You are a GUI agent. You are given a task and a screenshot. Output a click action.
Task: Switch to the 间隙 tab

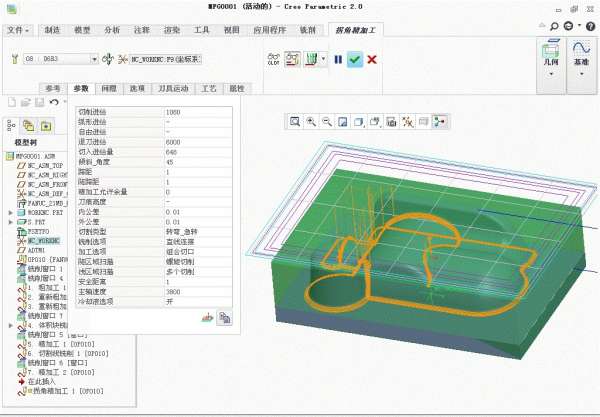tap(109, 89)
